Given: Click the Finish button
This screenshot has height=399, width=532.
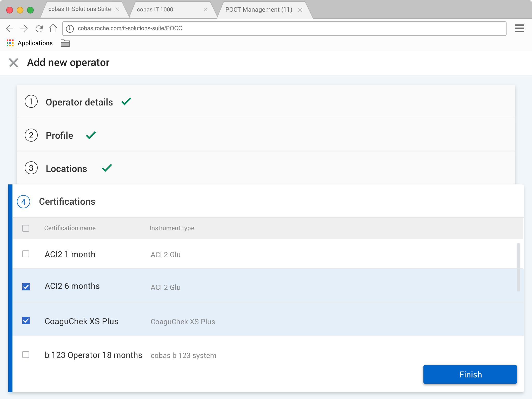Looking at the screenshot, I should pyautogui.click(x=470, y=374).
